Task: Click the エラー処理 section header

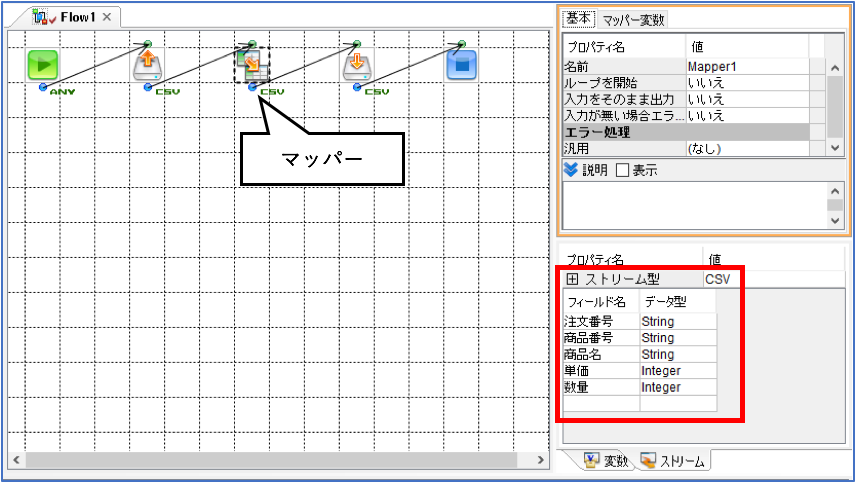Action: pos(686,132)
